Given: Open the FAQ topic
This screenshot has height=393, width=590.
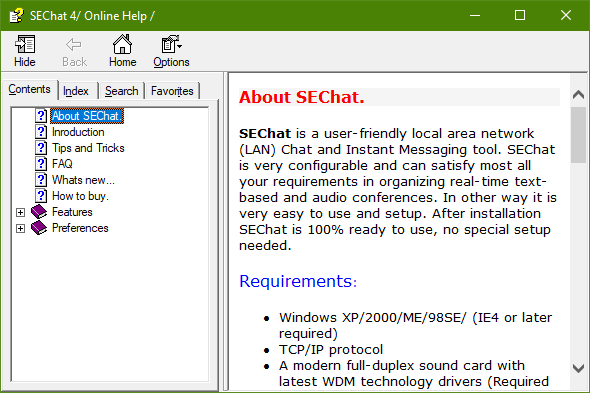Looking at the screenshot, I should point(62,164).
